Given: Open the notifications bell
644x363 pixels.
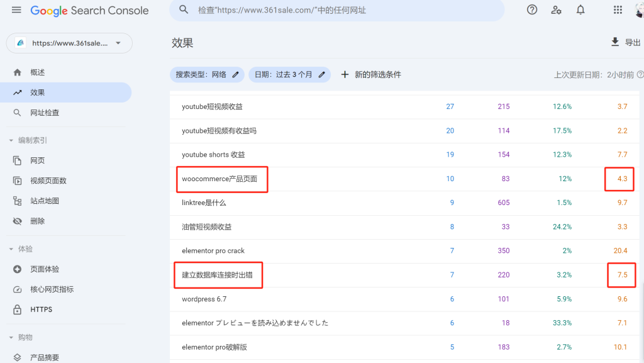Looking at the screenshot, I should click(x=580, y=10).
